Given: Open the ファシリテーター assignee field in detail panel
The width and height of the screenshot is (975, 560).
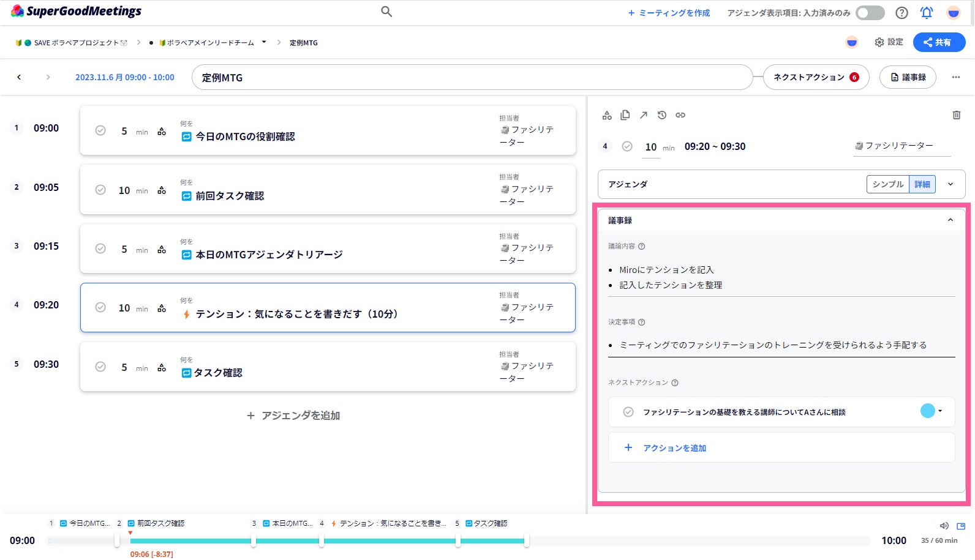Looking at the screenshot, I should tap(902, 146).
